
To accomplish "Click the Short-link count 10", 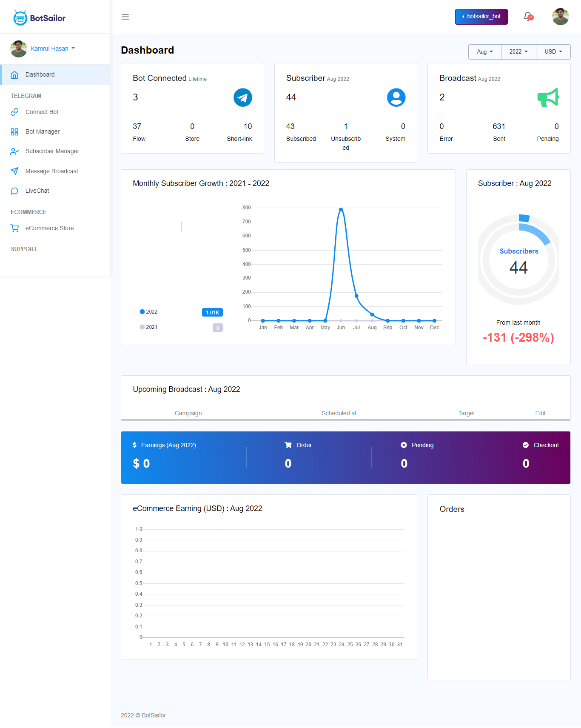I will point(248,126).
